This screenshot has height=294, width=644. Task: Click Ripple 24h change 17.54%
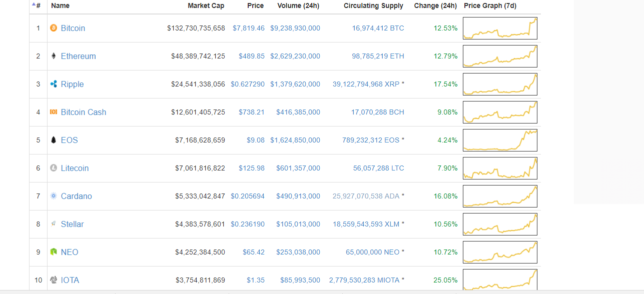coord(445,84)
